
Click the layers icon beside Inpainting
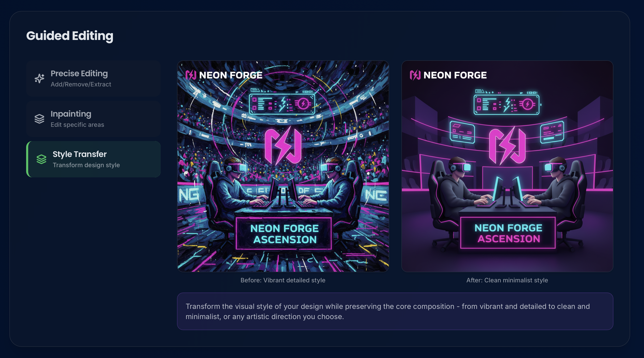pyautogui.click(x=39, y=119)
